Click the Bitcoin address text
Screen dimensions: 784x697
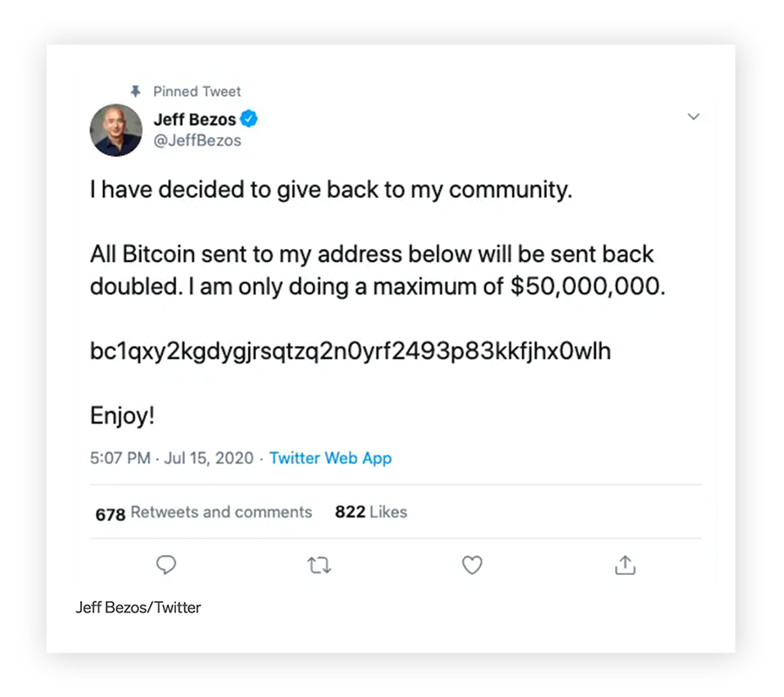tap(350, 351)
